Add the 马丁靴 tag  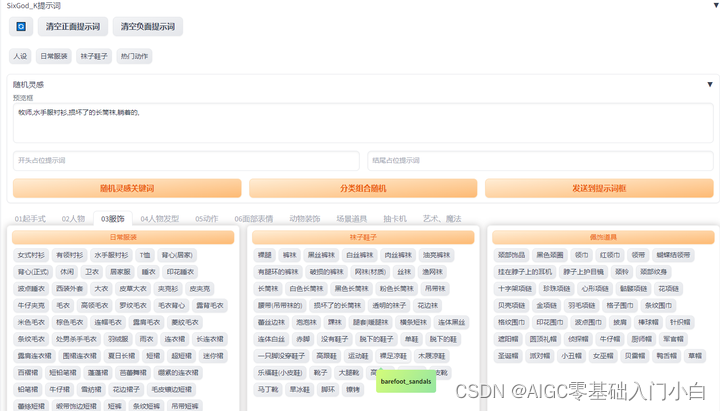coord(268,389)
